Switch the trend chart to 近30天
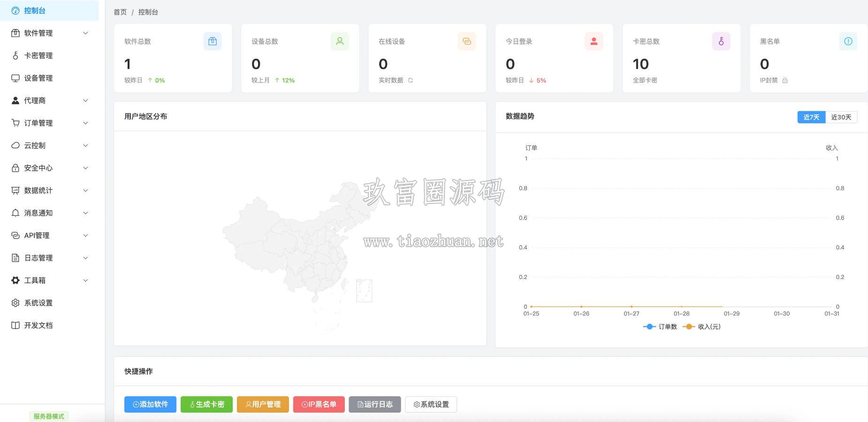868x422 pixels. click(841, 117)
